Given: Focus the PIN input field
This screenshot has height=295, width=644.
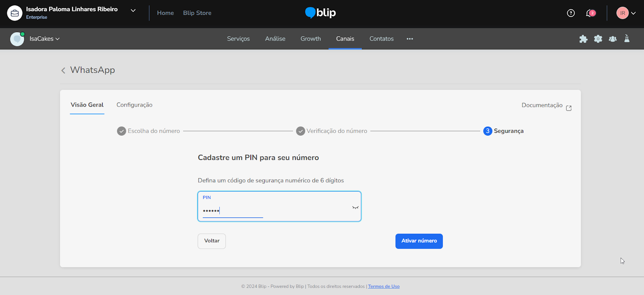Looking at the screenshot, I should pyautogui.click(x=279, y=206).
